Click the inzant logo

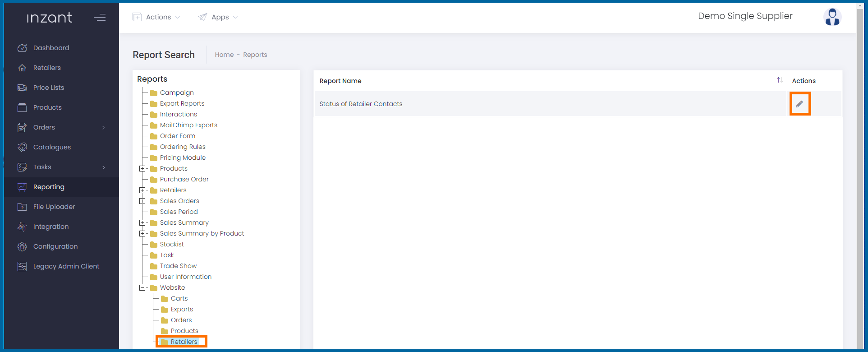coord(49,18)
